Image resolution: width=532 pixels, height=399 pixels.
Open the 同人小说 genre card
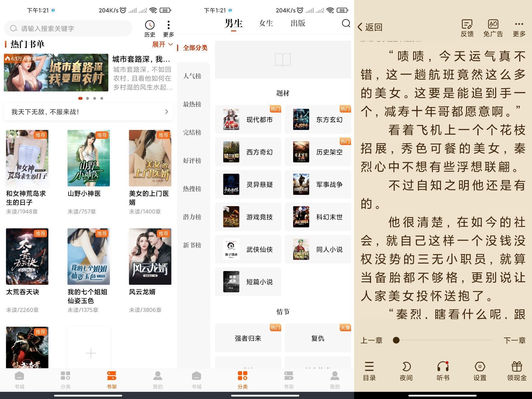tap(318, 249)
